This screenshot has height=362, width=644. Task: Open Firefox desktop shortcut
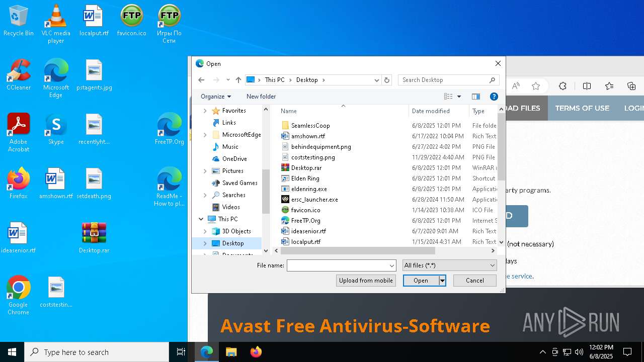tap(19, 184)
